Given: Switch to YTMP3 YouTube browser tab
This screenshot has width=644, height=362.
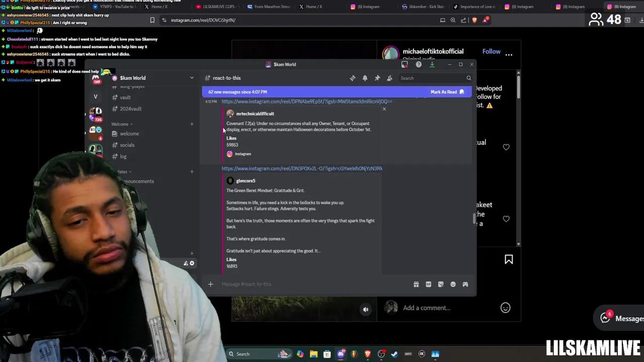Looking at the screenshot, I should click(x=114, y=7).
